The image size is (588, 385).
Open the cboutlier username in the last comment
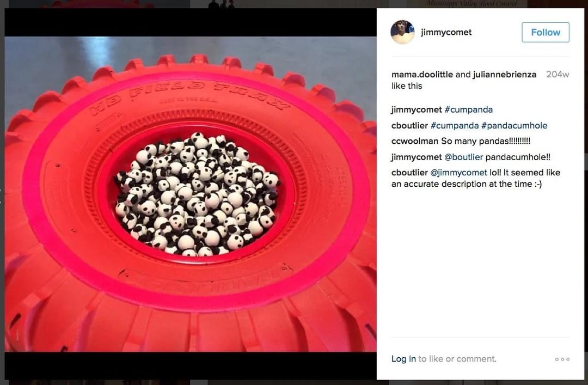pos(409,173)
